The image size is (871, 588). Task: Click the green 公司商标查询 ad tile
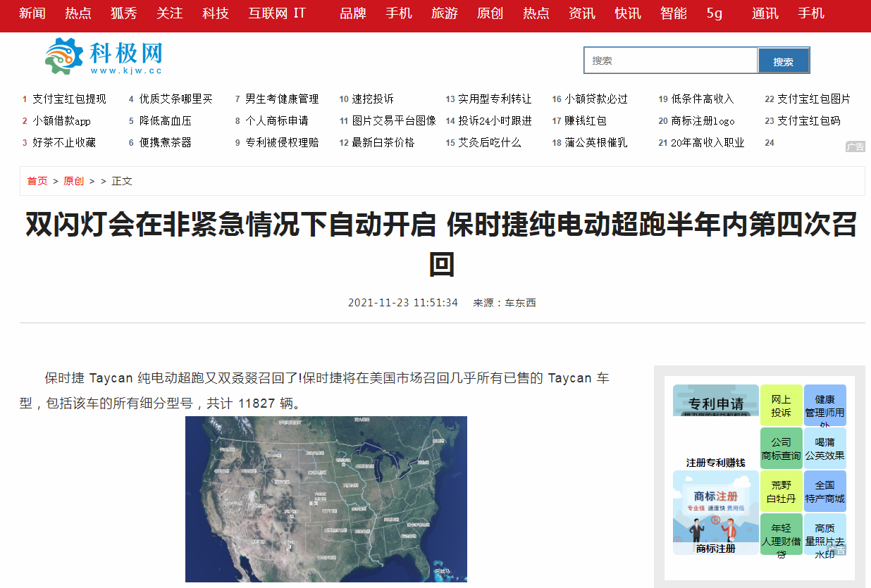[782, 449]
